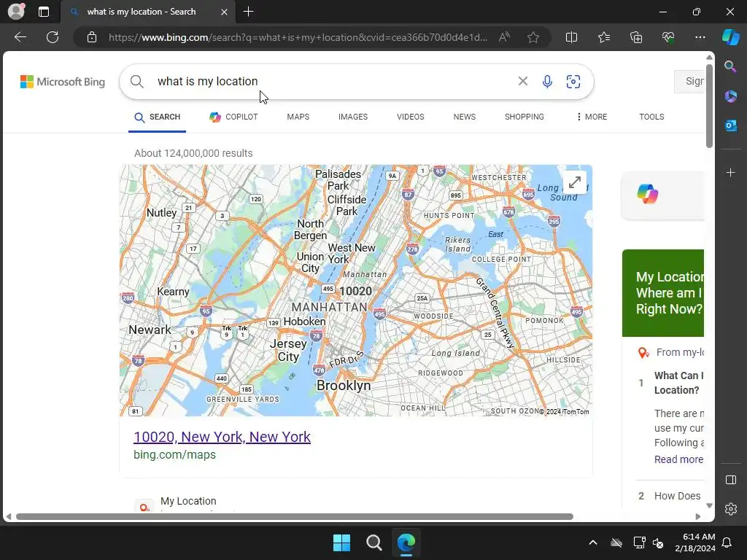Open the Windows Start menu

click(341, 542)
